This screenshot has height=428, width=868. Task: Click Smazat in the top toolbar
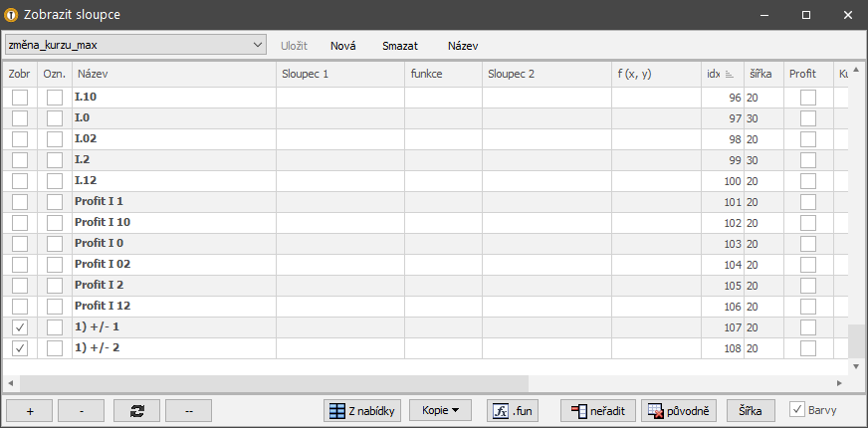pyautogui.click(x=400, y=46)
